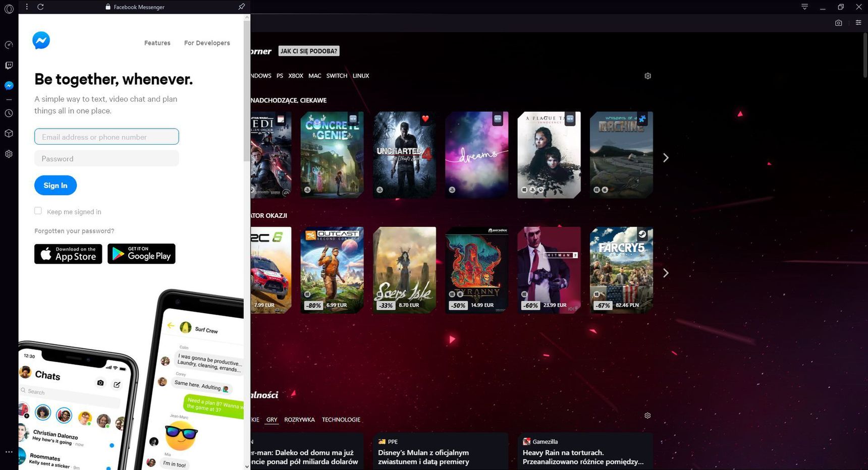Image resolution: width=868 pixels, height=470 pixels.
Task: Open the Tyranny deal card
Action: tap(477, 270)
